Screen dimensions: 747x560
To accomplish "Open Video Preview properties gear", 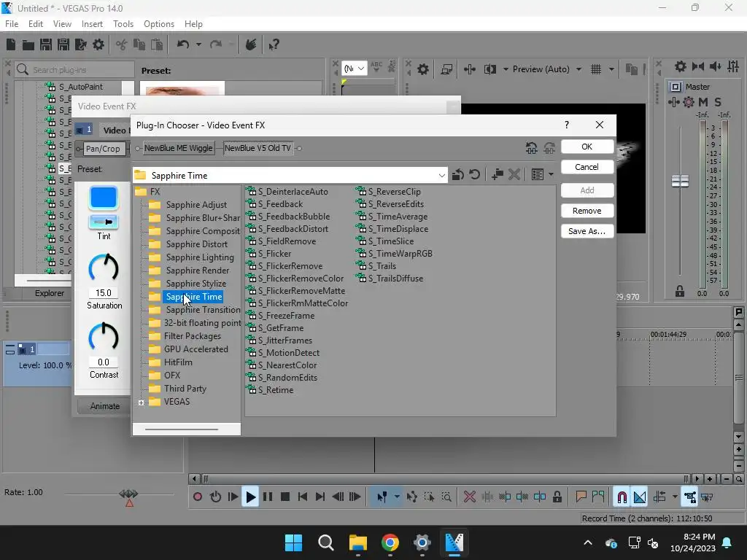I will coord(423,69).
